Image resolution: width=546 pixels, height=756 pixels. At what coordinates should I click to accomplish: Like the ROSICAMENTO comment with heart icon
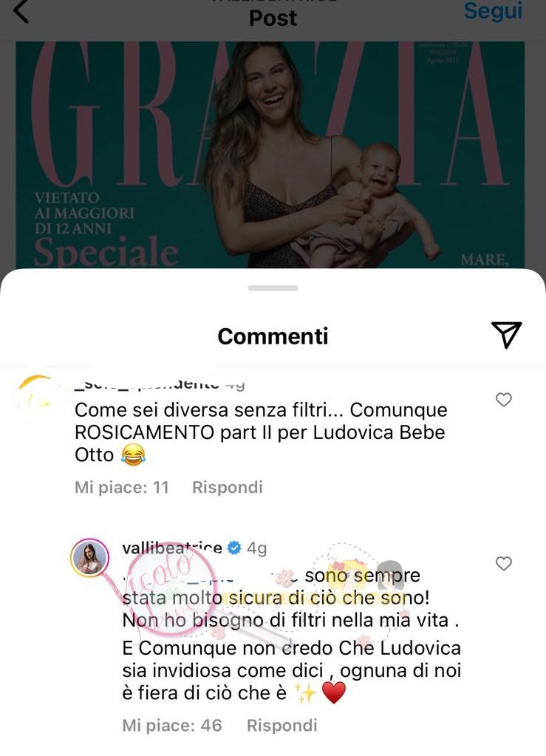pos(504,400)
